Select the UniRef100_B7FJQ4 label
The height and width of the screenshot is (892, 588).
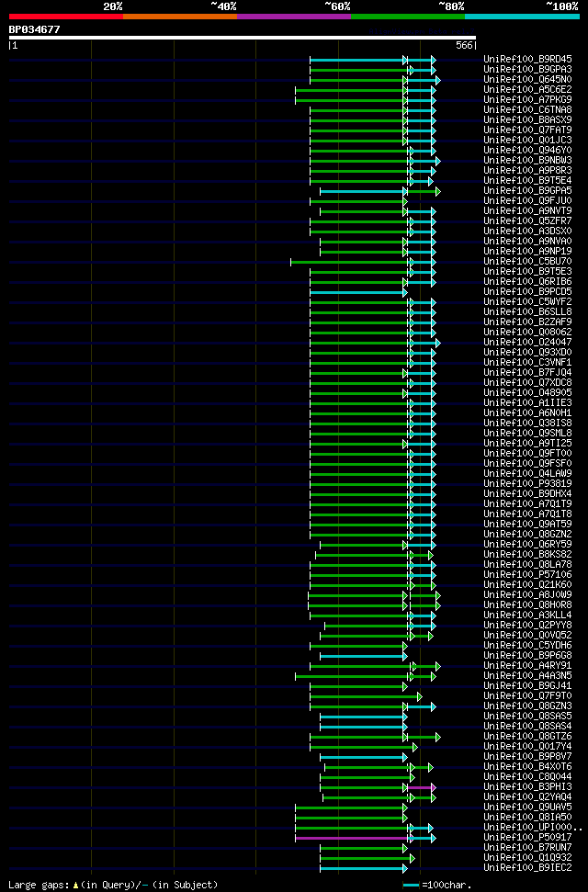coord(527,373)
